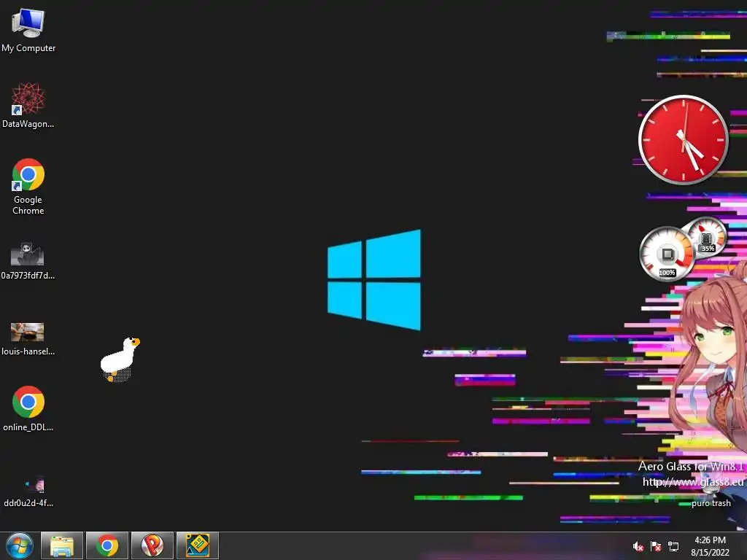Select the online_DDL Chrome file icon

pos(28,408)
